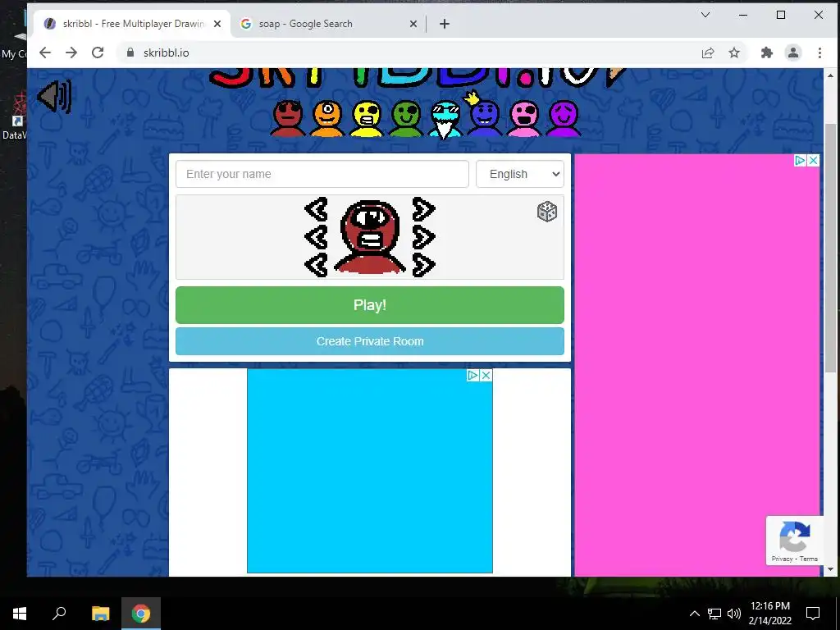The width and height of the screenshot is (840, 630).
Task: Click bottom left arrow to change avatar color
Action: [316, 265]
